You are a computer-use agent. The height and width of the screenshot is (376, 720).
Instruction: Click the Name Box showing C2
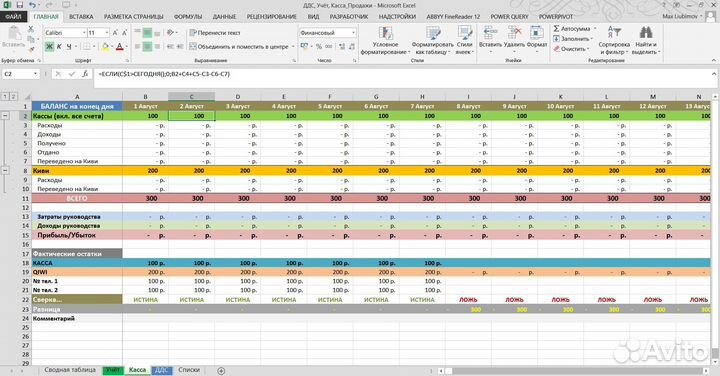pyautogui.click(x=20, y=74)
